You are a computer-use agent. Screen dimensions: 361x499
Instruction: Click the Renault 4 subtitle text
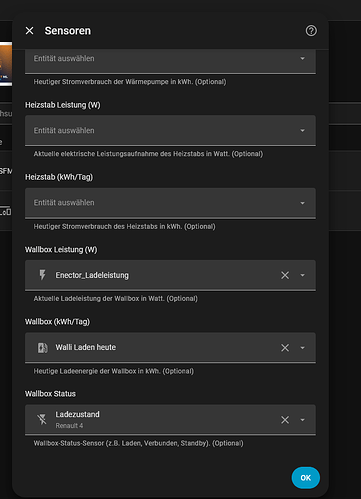click(x=69, y=426)
